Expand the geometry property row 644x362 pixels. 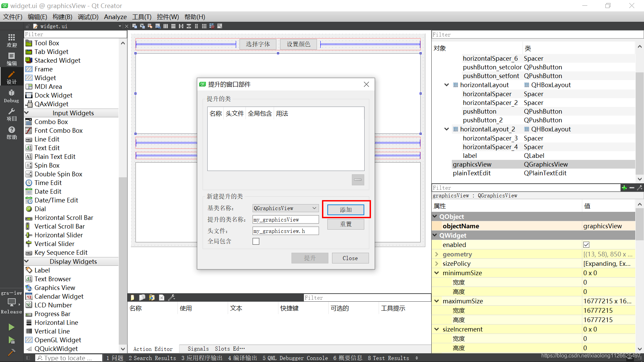pyautogui.click(x=437, y=254)
